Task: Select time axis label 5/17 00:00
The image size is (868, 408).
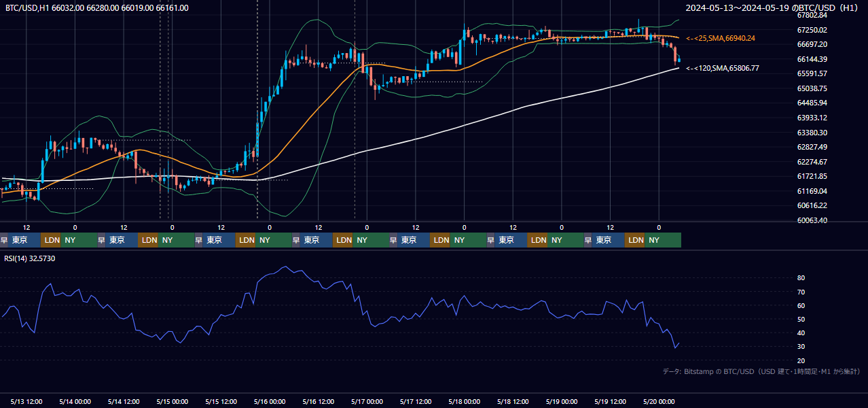Action: tap(367, 401)
